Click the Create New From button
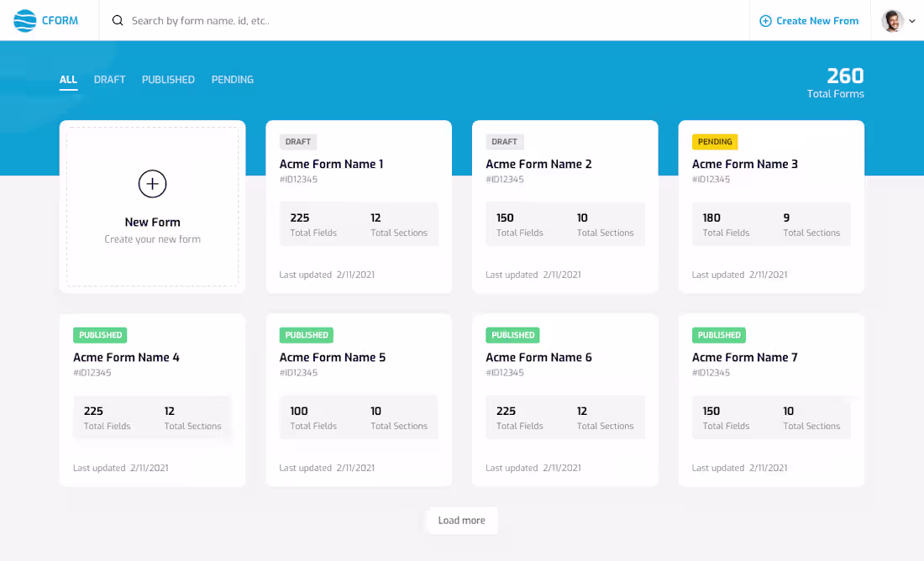Viewport: 924px width, 561px height. [809, 21]
